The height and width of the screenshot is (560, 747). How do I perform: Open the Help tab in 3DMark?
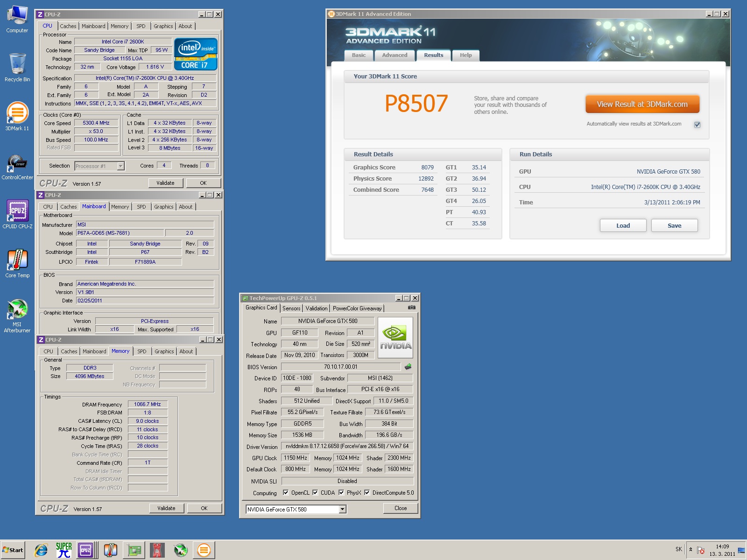click(466, 55)
